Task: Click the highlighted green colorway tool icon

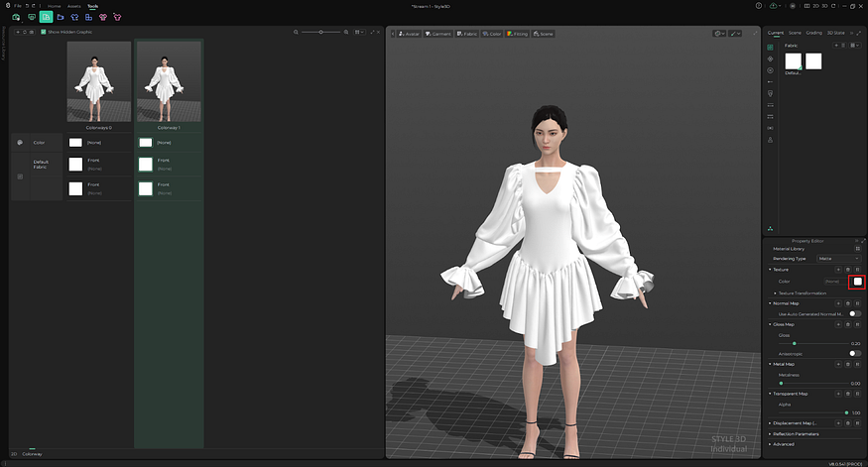Action: coord(46,17)
